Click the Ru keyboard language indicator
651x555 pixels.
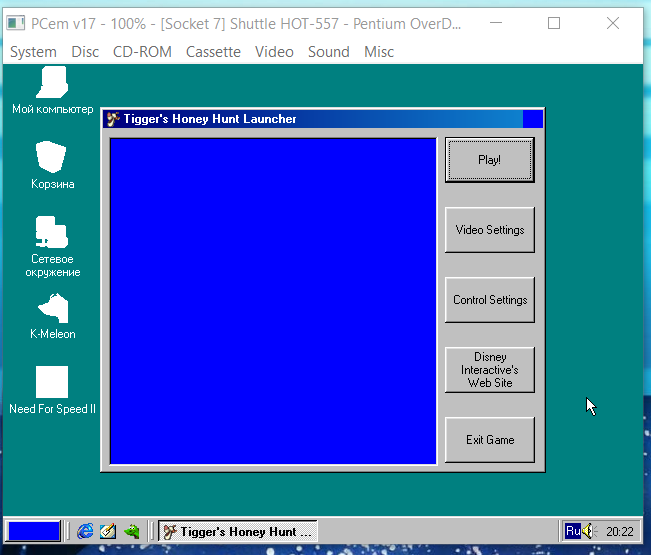coord(573,531)
